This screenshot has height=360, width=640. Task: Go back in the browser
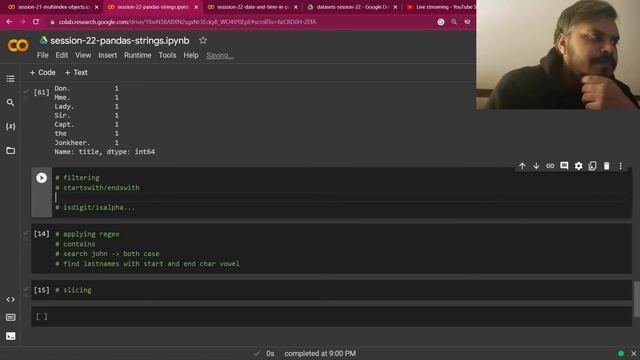pyautogui.click(x=9, y=22)
